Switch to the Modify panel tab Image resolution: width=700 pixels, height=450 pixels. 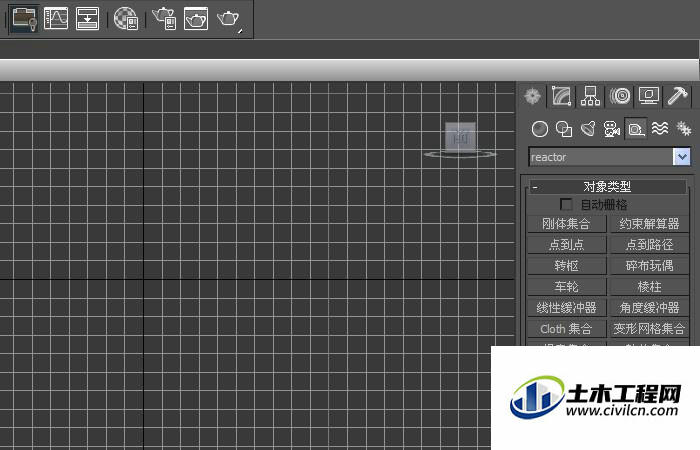tap(561, 96)
